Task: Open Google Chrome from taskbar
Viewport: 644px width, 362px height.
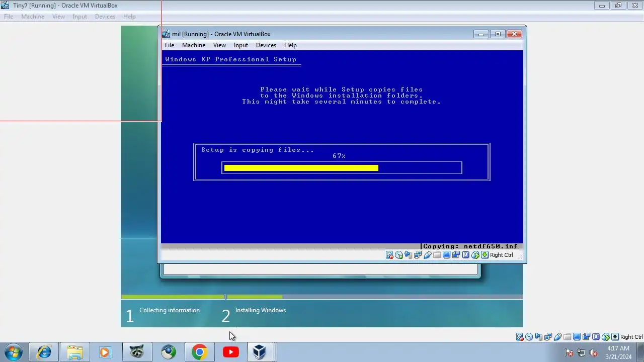Action: coord(199,352)
